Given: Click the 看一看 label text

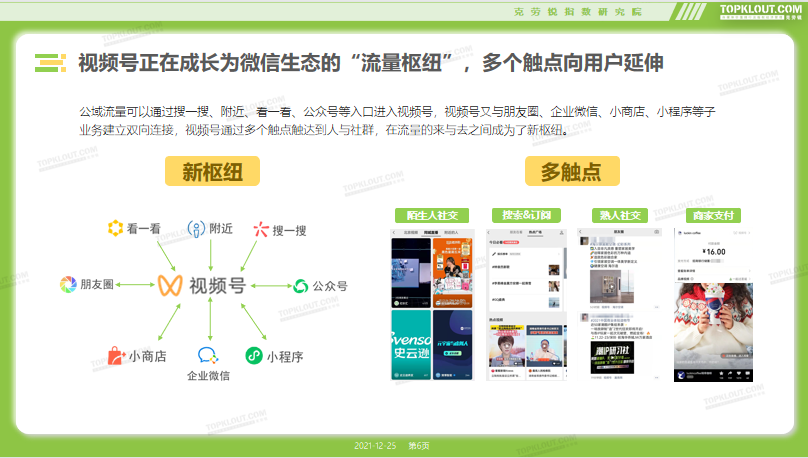Looking at the screenshot, I should point(144,228).
